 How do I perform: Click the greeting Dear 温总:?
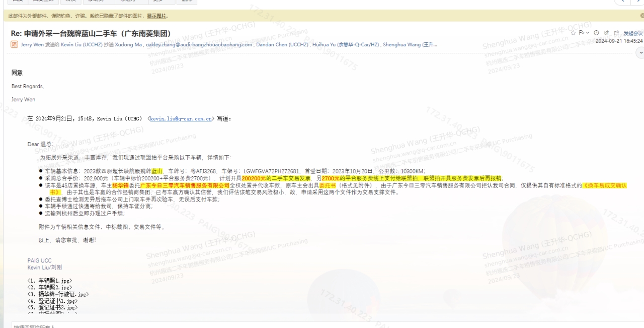pos(40,144)
